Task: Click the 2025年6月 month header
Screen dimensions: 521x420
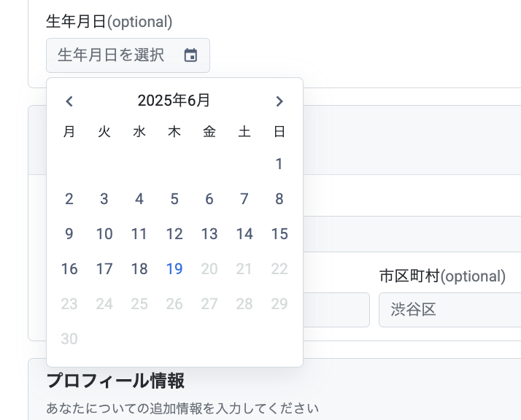Action: pos(174,101)
